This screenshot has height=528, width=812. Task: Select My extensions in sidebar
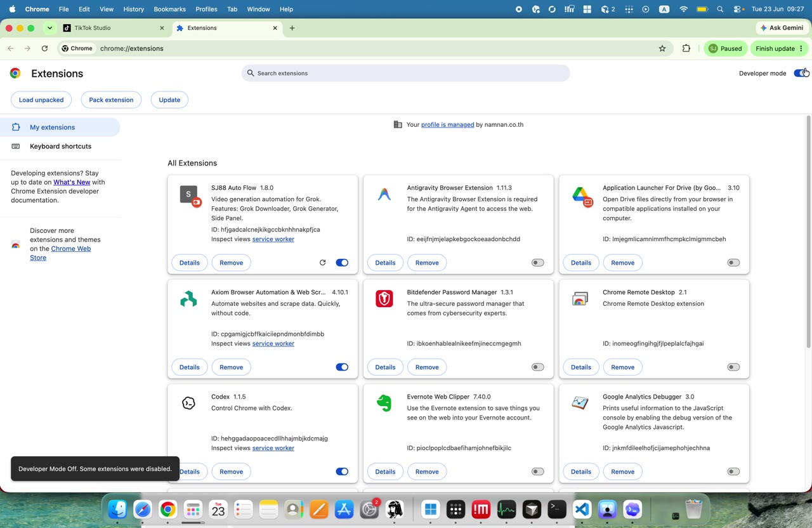(60, 128)
